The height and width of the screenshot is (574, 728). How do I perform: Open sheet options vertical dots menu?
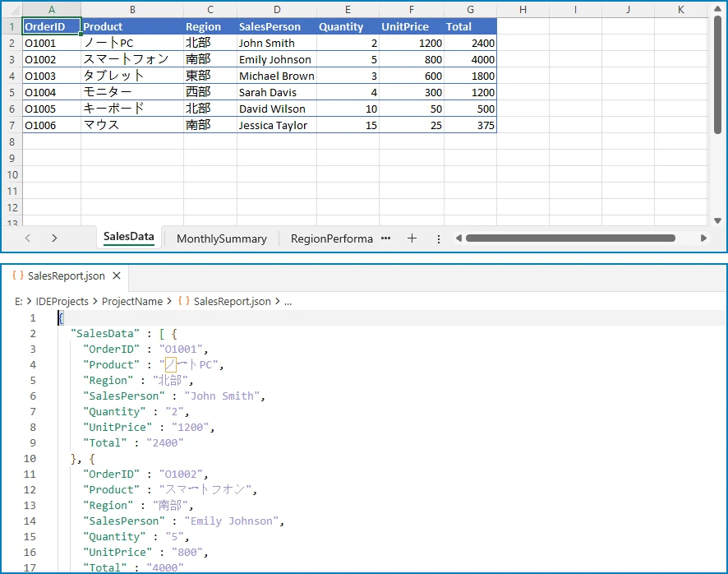(x=438, y=239)
